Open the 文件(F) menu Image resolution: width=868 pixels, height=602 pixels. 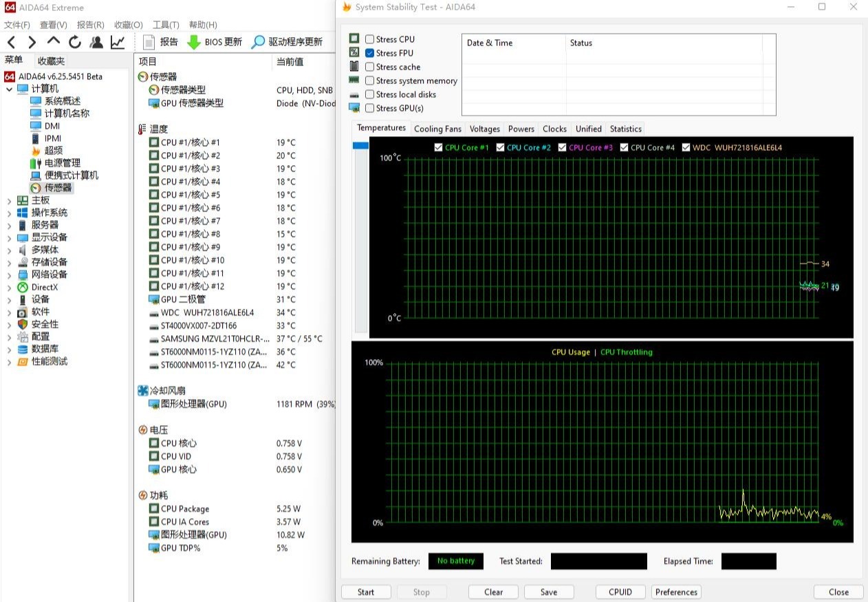coord(17,25)
